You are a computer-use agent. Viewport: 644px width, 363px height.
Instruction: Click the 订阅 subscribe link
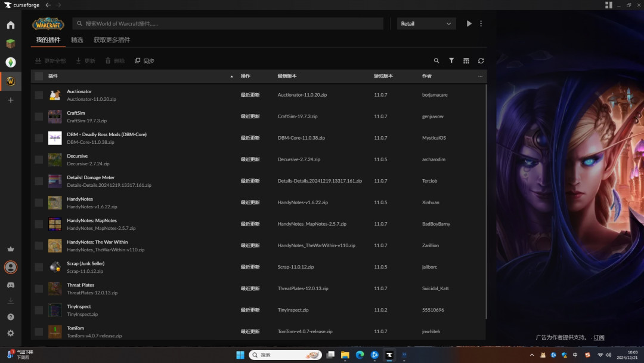pyautogui.click(x=599, y=337)
